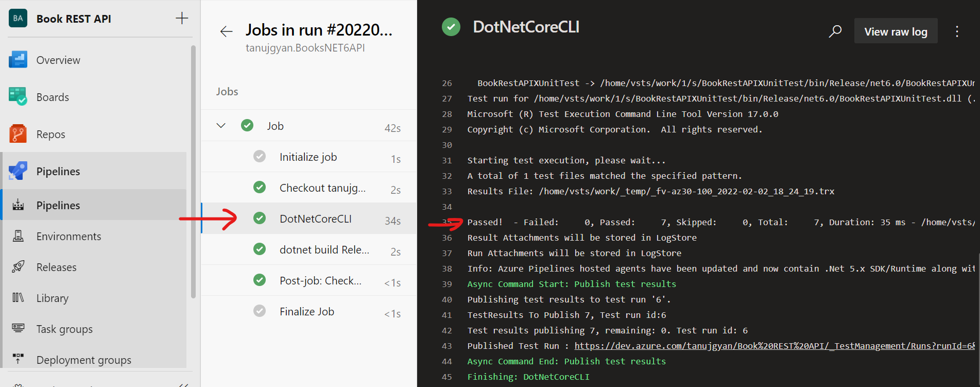Click the Overview icon in sidebar

18,60
